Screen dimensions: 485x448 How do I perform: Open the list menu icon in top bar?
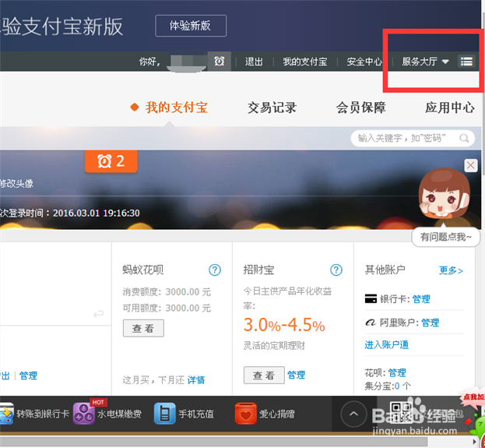pos(466,62)
